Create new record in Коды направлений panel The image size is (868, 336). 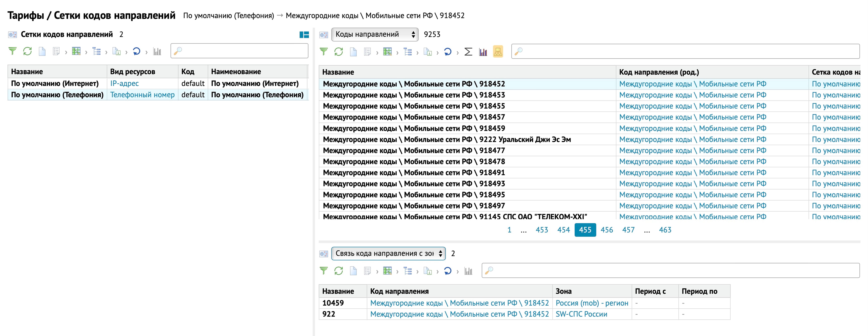353,52
